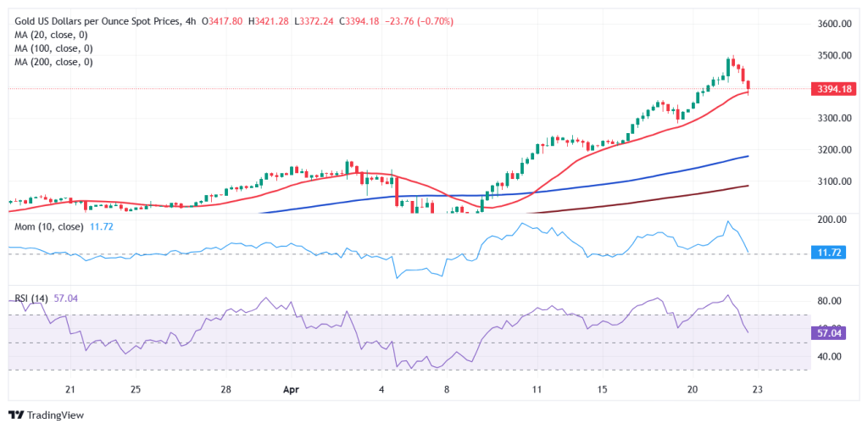Click the 20 date axis marker
The height and width of the screenshot is (429, 868).
point(693,388)
